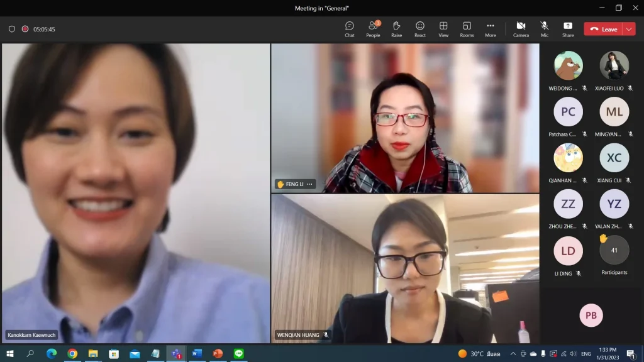644x362 pixels.
Task: Click the red recording indicator
Action: click(25, 29)
